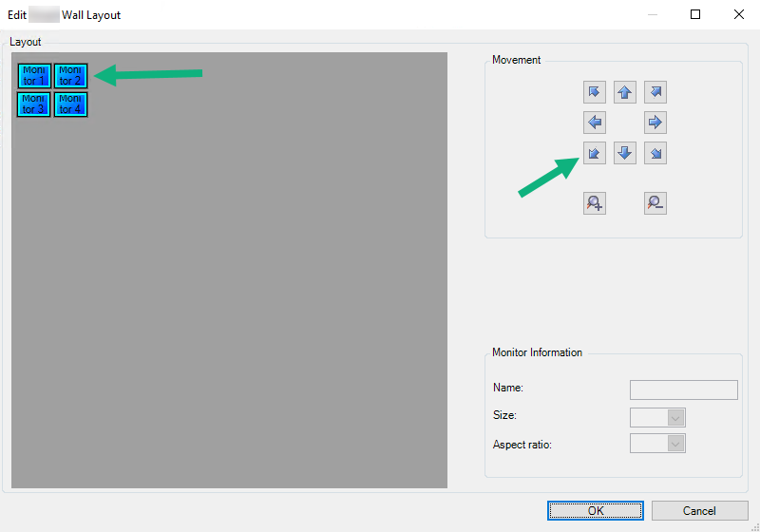Zoom in with the magnifier plus icon
The width and height of the screenshot is (760, 532).
pos(595,202)
